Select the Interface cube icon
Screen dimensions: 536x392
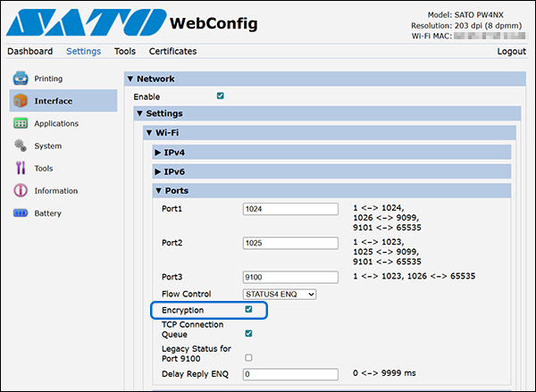coord(21,101)
